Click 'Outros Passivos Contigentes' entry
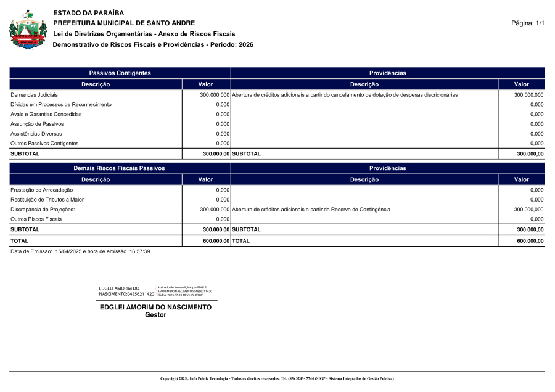 [44, 144]
